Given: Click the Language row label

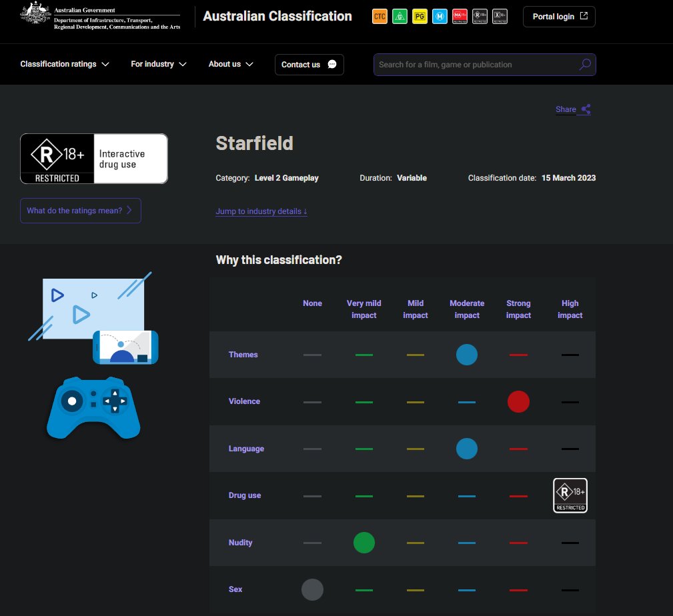Looking at the screenshot, I should pyautogui.click(x=246, y=449).
